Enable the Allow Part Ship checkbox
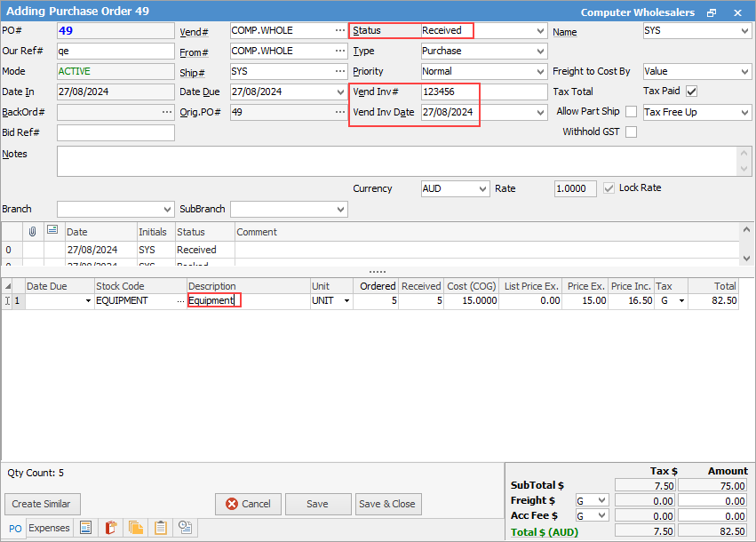Screen dimensions: 756x542 click(631, 112)
